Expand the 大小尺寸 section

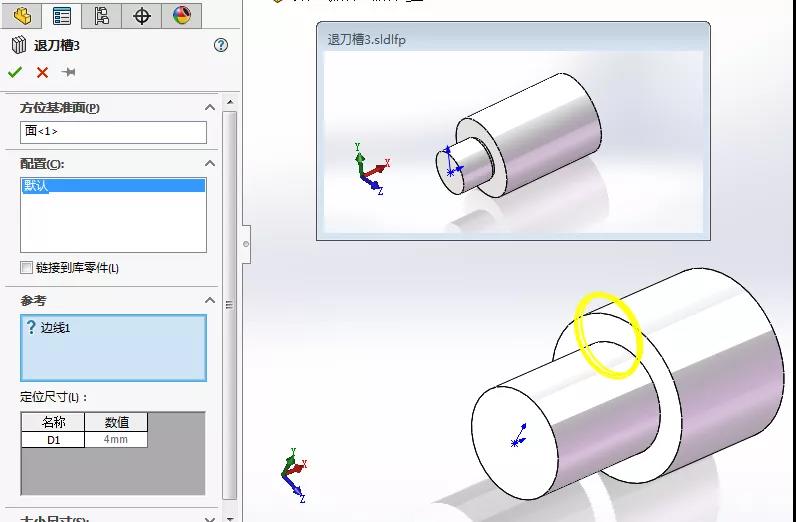(x=210, y=518)
